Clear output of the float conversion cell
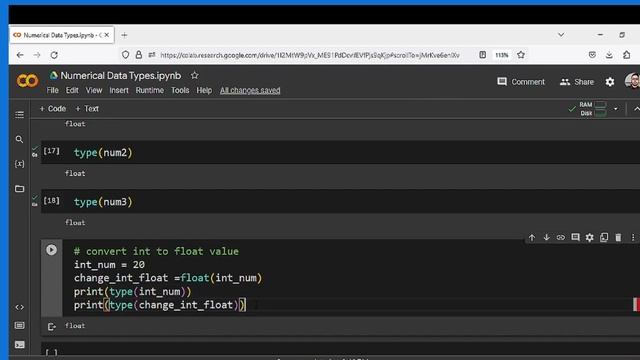This screenshot has height=360, width=640. 51,327
